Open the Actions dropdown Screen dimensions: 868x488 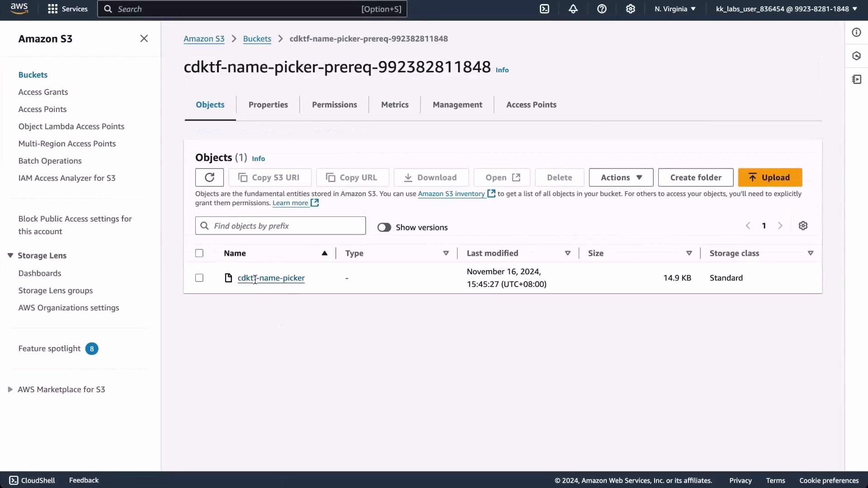click(x=621, y=178)
